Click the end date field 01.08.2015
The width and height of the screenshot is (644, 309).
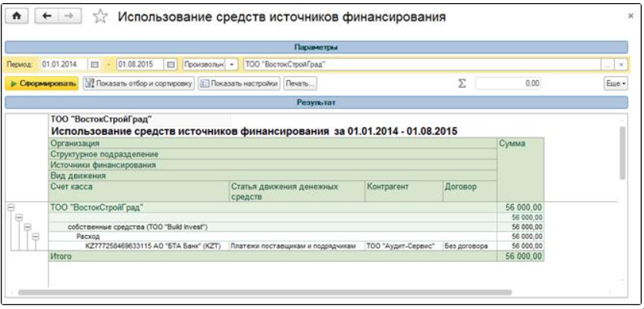(x=141, y=65)
